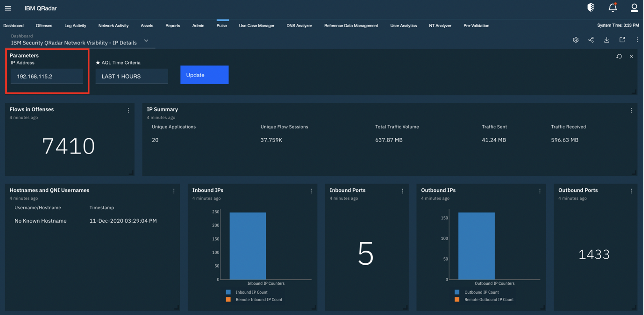Select the Pulse tab
Viewport: 644px width, 315px height.
[x=222, y=25]
